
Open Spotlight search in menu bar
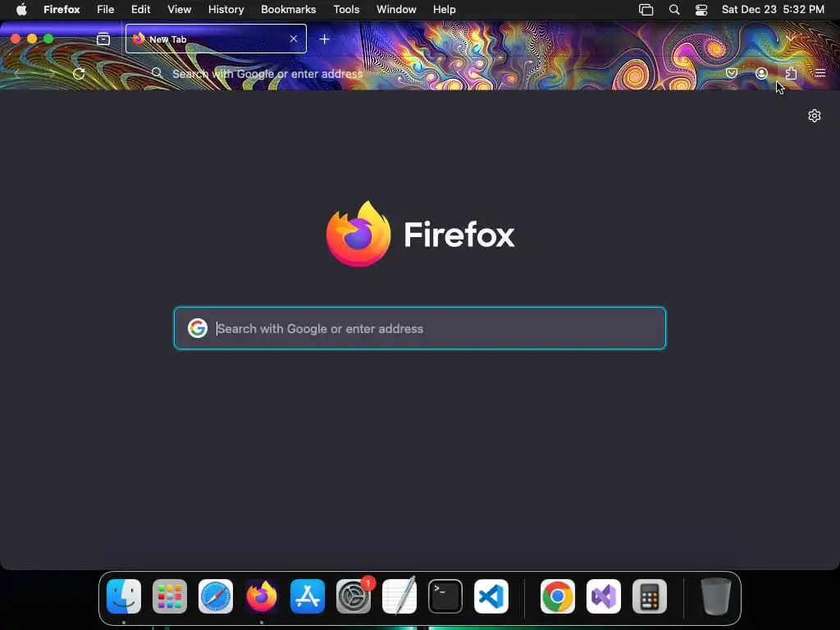(x=674, y=10)
